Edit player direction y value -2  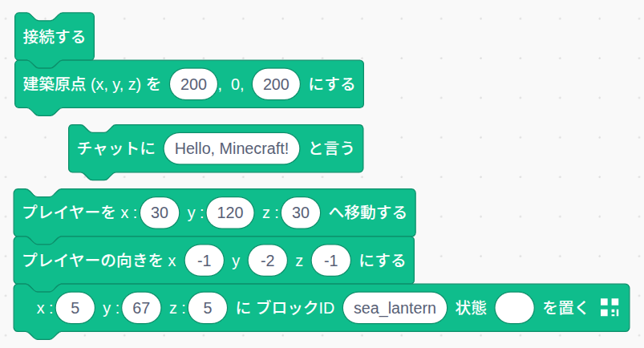click(x=267, y=261)
